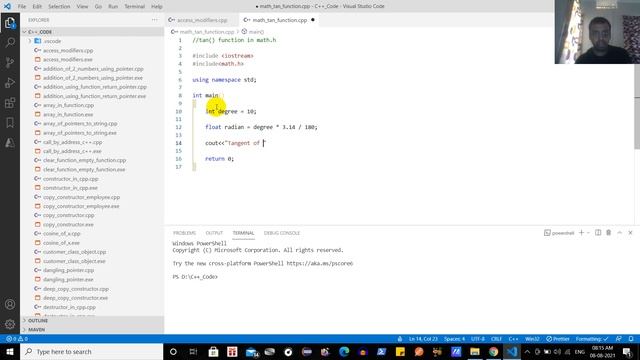Image resolution: width=640 pixels, height=360 pixels.
Task: Kill the terminal with trash icon
Action: point(609,233)
